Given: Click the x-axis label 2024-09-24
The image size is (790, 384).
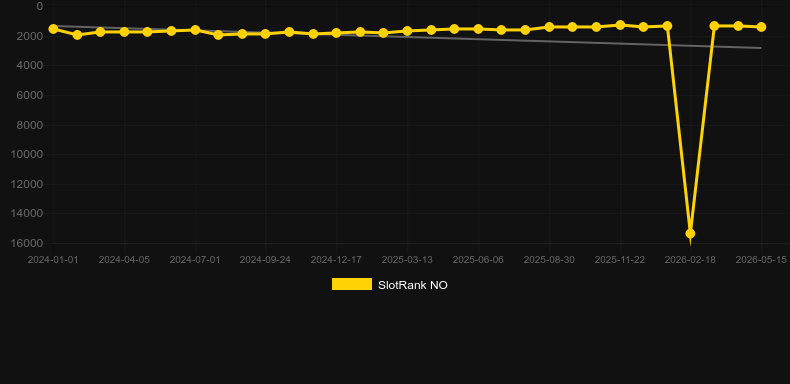Looking at the screenshot, I should tap(265, 260).
